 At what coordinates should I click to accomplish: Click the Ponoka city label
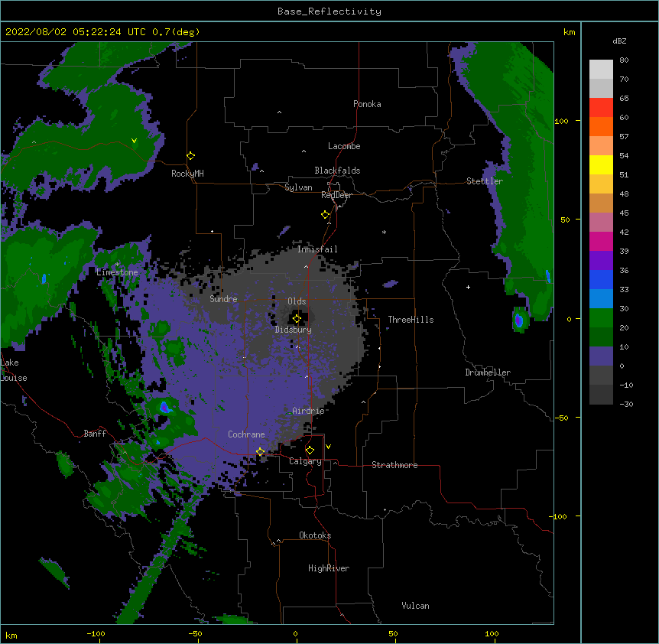[367, 104]
